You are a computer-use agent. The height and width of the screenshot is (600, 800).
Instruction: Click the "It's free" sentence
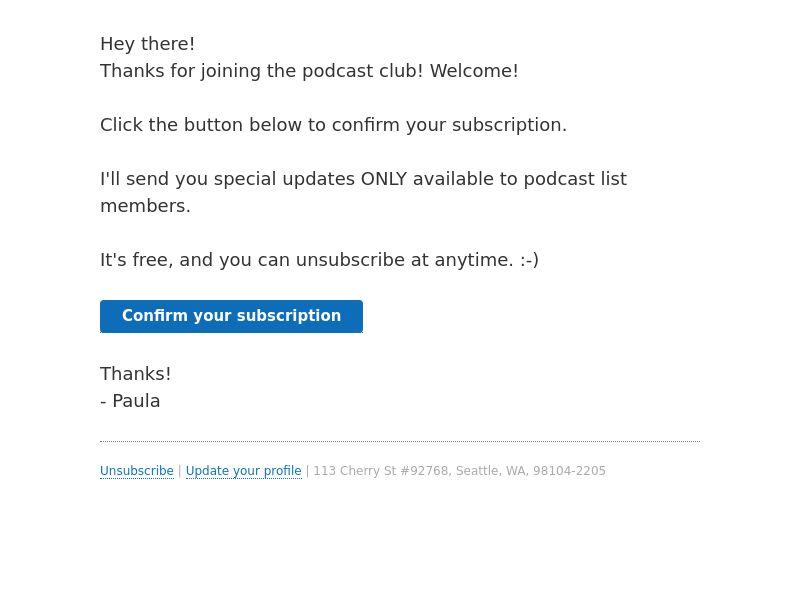click(319, 260)
